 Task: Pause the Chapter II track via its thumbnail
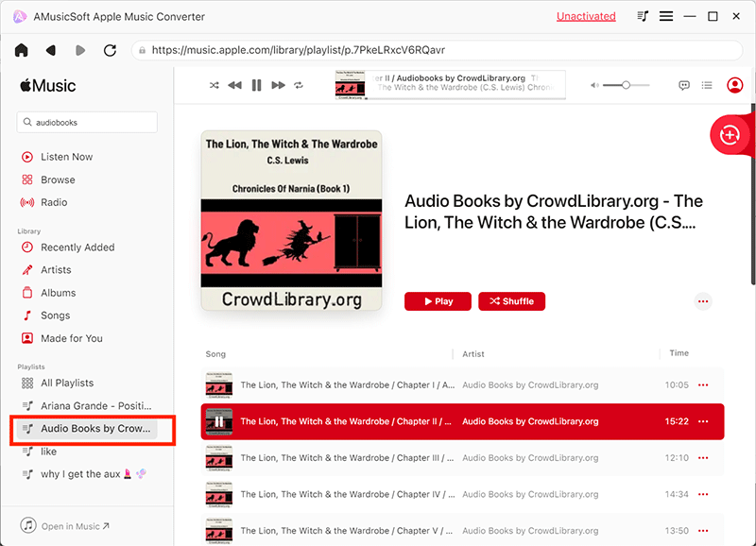click(x=219, y=421)
